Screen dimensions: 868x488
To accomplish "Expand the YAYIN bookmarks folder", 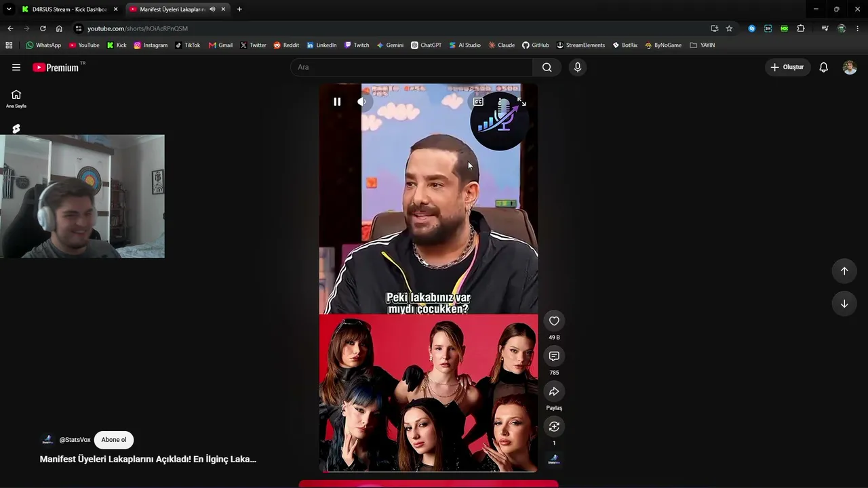I will click(x=702, y=45).
